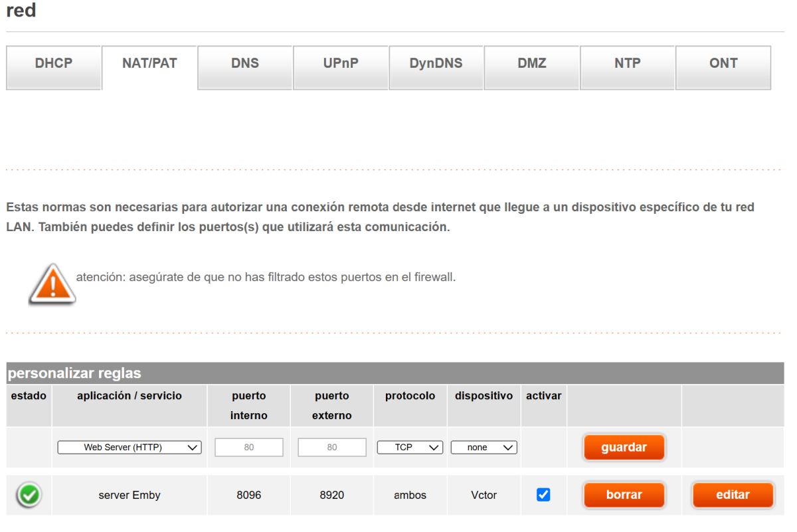Click the device name Vctor
Screen dimensions: 797x532
[x=484, y=495]
